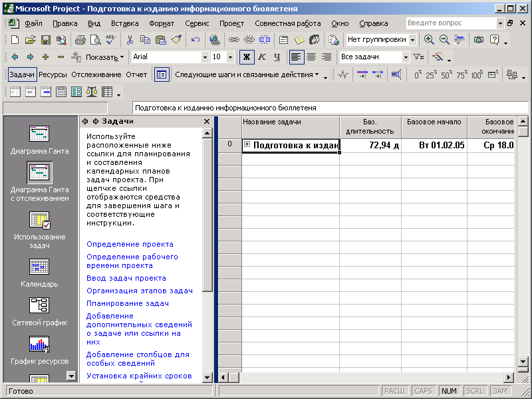Run the spelling check icon
532x399 pixels.
110,40
